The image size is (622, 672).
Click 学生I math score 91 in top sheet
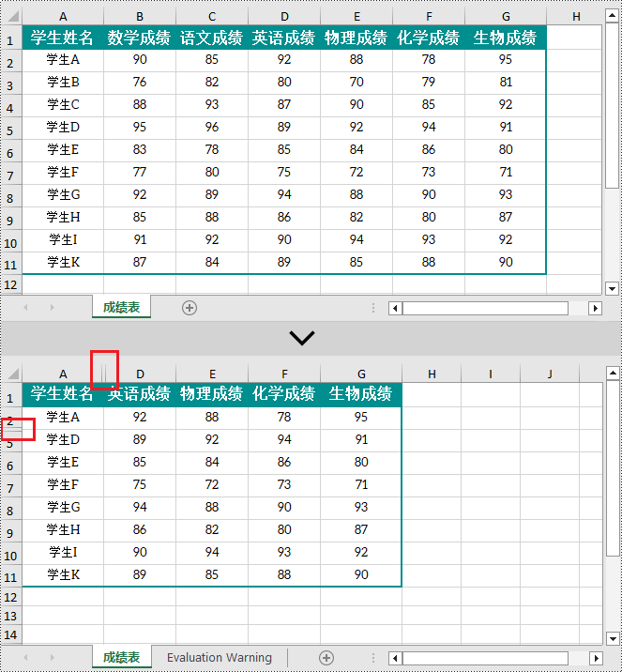pyautogui.click(x=139, y=240)
